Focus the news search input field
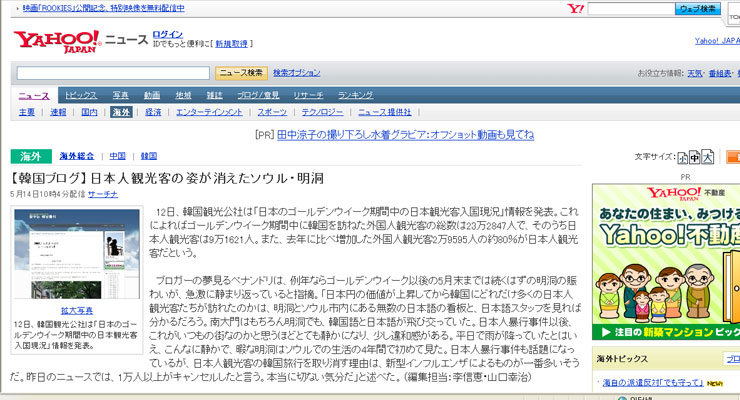 [x=113, y=73]
